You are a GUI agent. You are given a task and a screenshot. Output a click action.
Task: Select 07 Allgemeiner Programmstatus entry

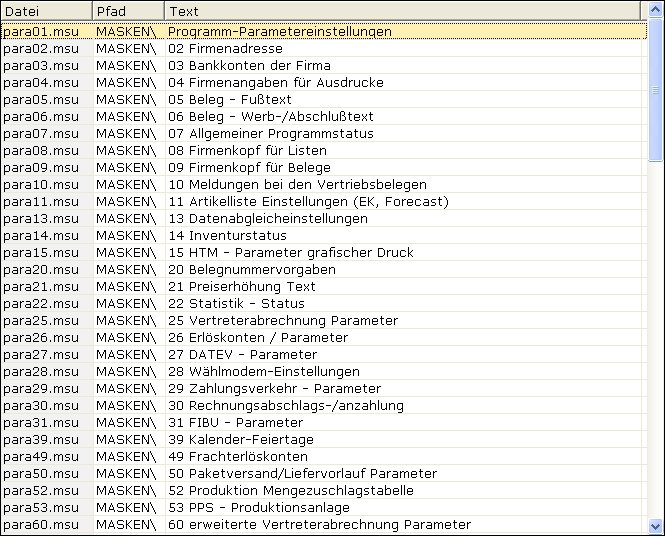270,133
